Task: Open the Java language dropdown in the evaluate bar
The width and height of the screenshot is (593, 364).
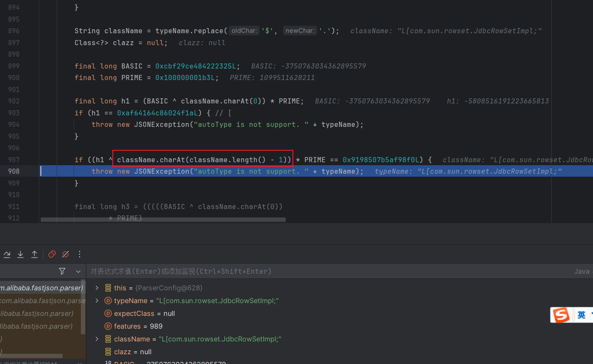Action: point(583,271)
